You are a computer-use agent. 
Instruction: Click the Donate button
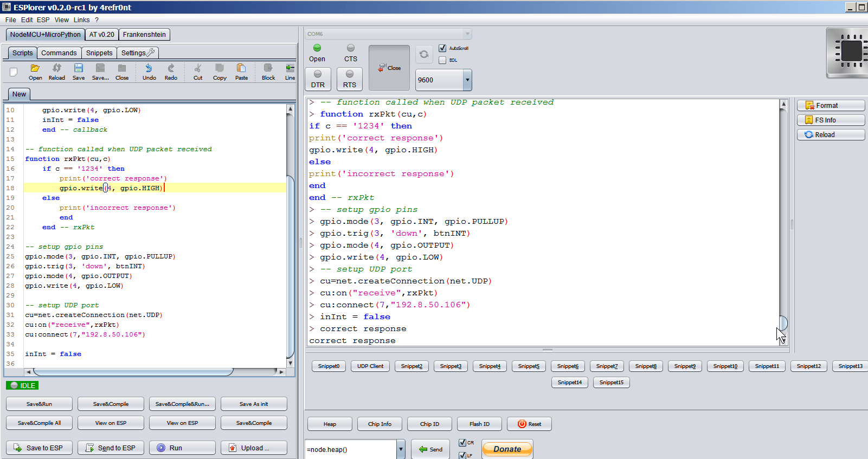507,449
